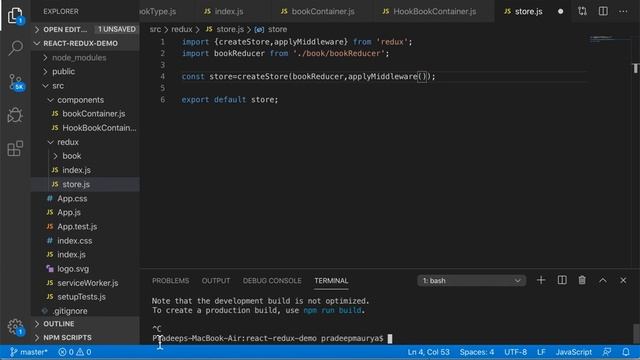
Task: Open bookContainer.js in file tree
Action: [85, 114]
